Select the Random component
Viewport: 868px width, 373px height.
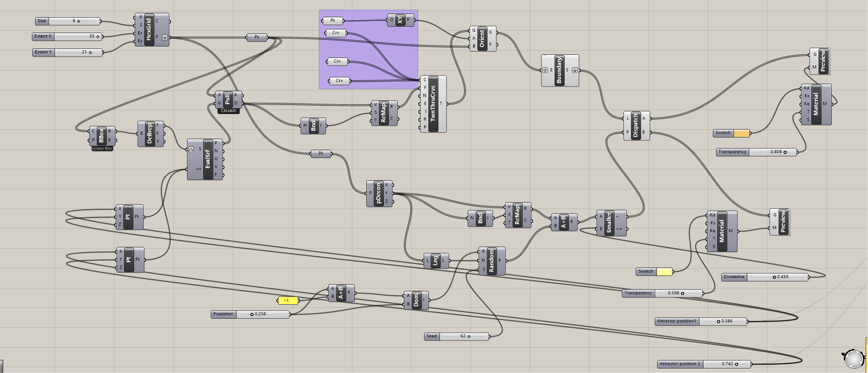(491, 261)
